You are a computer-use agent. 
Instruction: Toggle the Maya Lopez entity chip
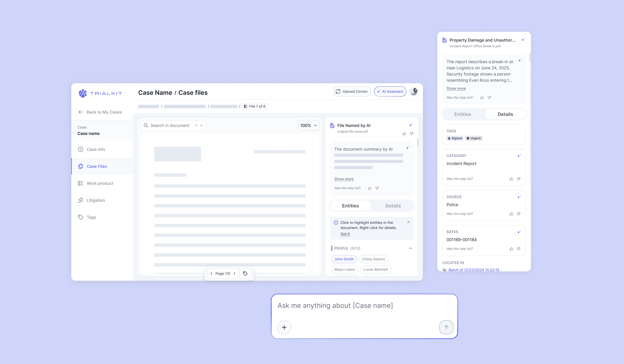(x=344, y=269)
